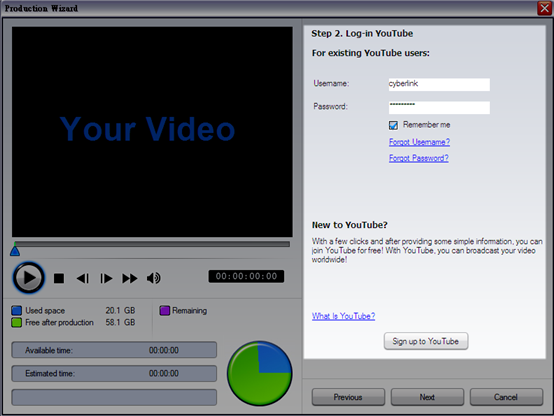554x416 pixels.
Task: Stop video playback
Action: coord(59,278)
